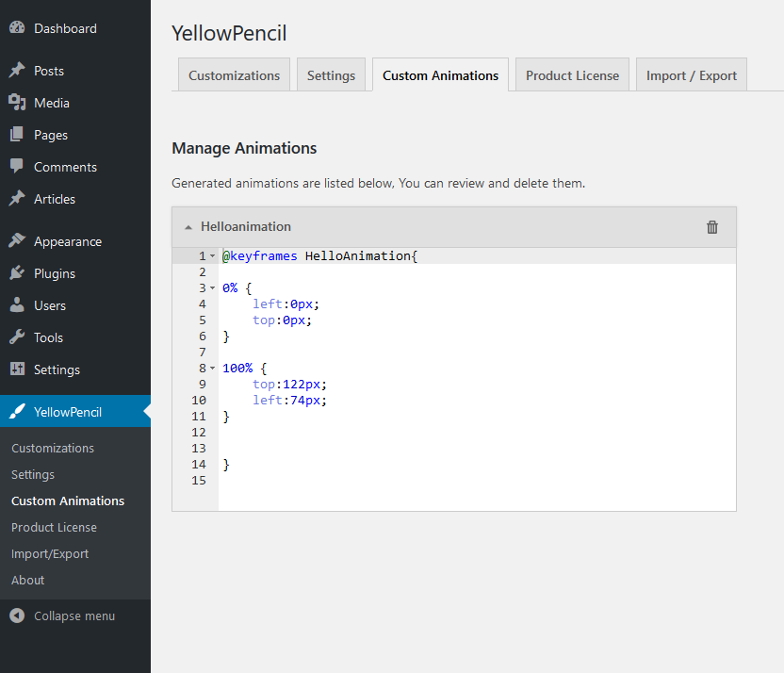Go to Import/Export submenu link
The width and height of the screenshot is (784, 673).
pyautogui.click(x=50, y=553)
